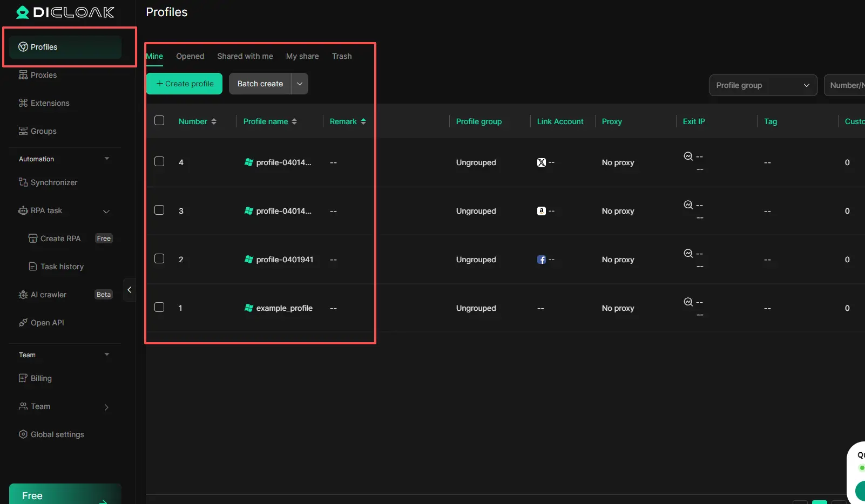Expand the Batch create dropdown arrow

tap(300, 84)
